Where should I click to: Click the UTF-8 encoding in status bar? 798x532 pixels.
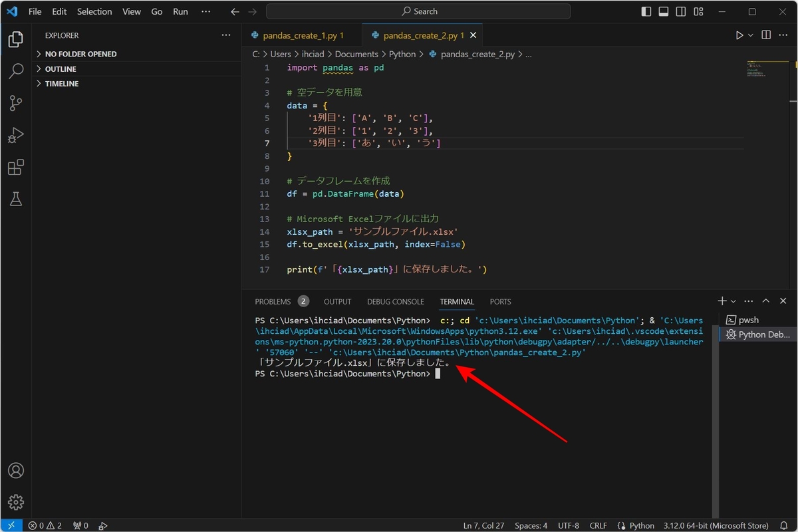[x=568, y=525]
